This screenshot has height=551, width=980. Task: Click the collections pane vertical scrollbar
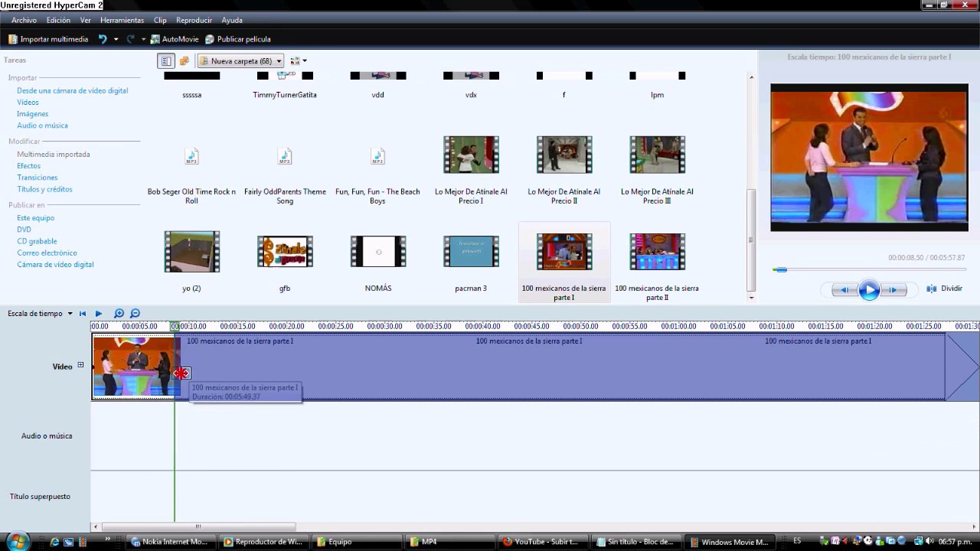coord(751,240)
